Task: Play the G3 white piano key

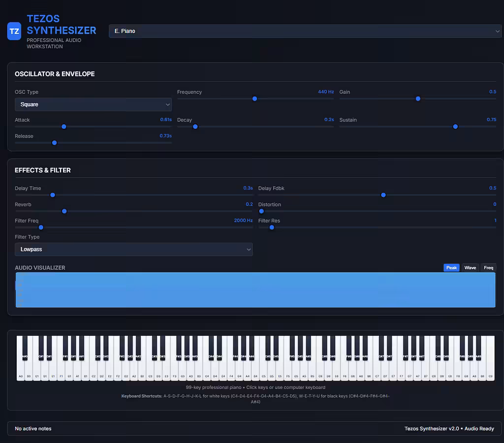Action: click(x=183, y=370)
